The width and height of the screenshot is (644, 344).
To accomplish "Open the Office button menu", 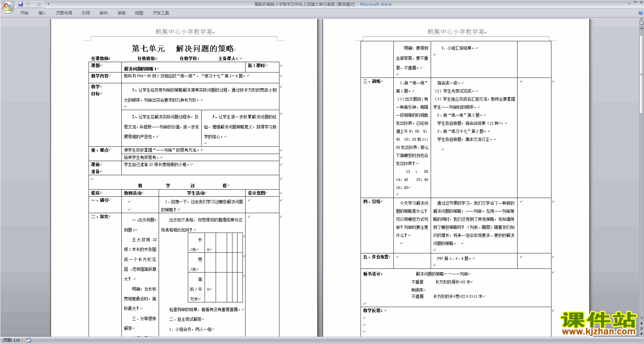I will (x=7, y=7).
